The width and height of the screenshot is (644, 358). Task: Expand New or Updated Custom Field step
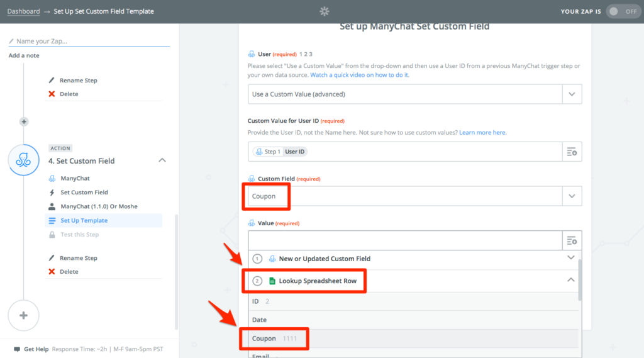pyautogui.click(x=413, y=259)
